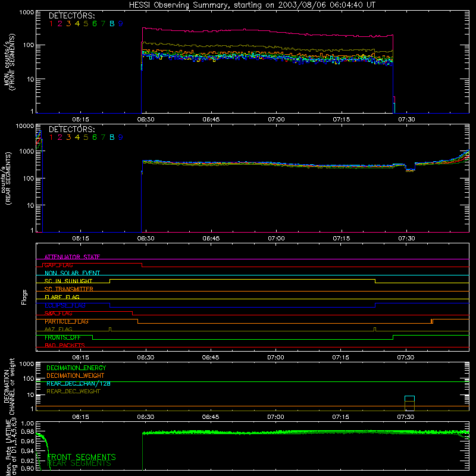Click DETECTORS: label in front segments plot
The image size is (476, 476).
[71, 16]
